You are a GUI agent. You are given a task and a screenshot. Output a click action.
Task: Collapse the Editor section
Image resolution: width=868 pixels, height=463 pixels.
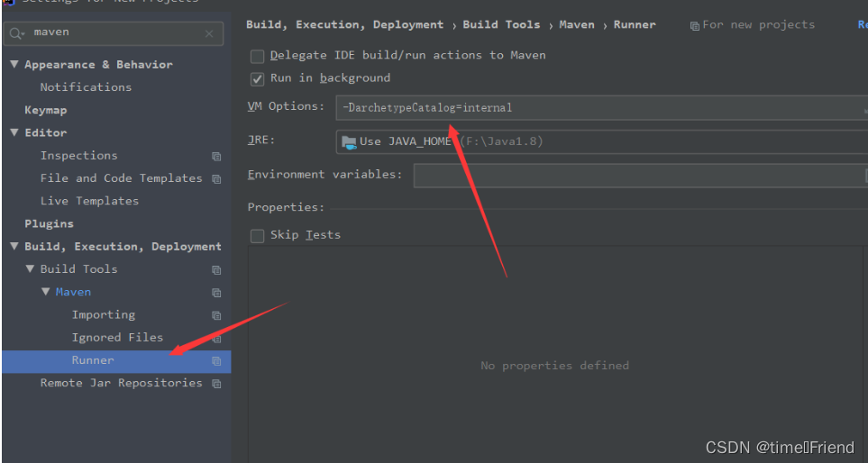pyautogui.click(x=14, y=132)
